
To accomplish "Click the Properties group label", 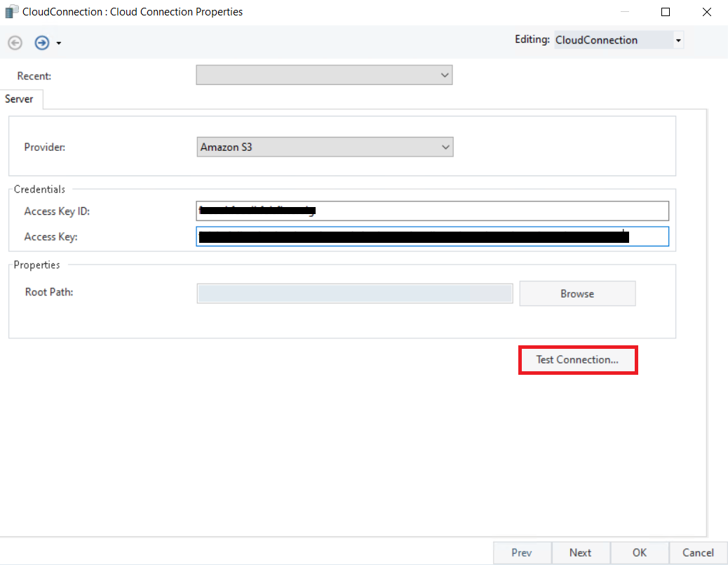I will tap(36, 265).
